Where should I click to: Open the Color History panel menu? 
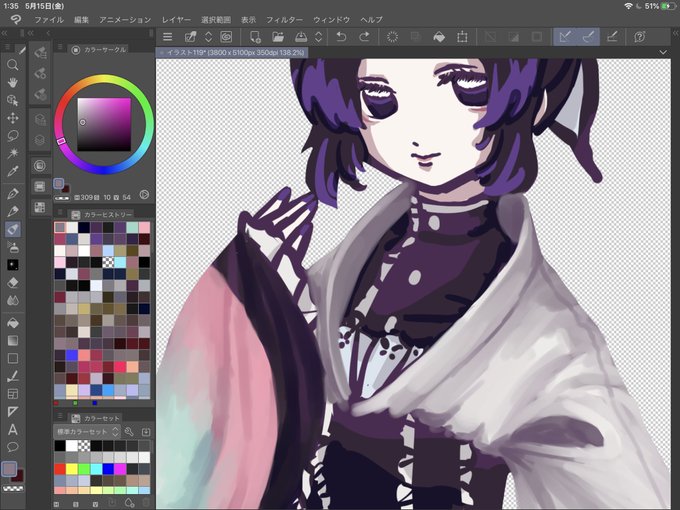click(60, 212)
